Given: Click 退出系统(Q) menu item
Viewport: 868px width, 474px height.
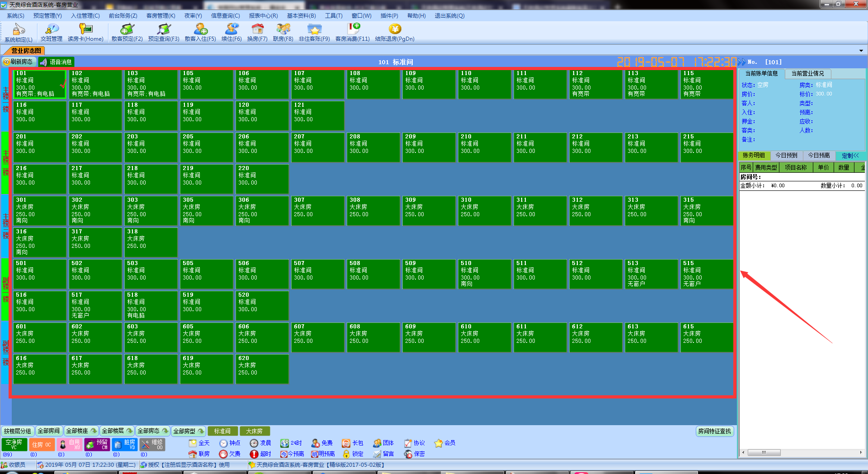Looking at the screenshot, I should point(449,15).
